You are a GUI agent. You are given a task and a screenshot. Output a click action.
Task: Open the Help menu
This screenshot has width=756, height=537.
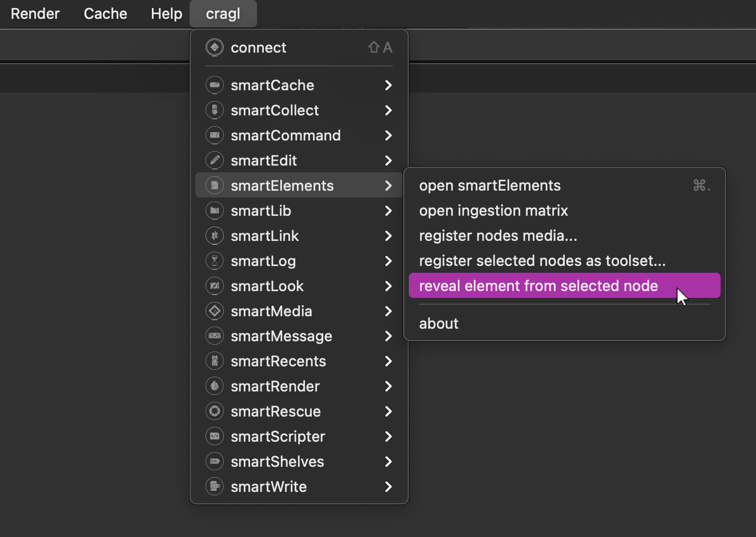166,14
